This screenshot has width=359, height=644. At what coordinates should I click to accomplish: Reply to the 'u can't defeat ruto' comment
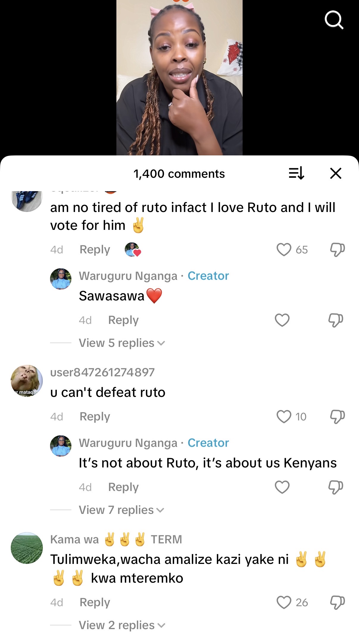coord(95,417)
